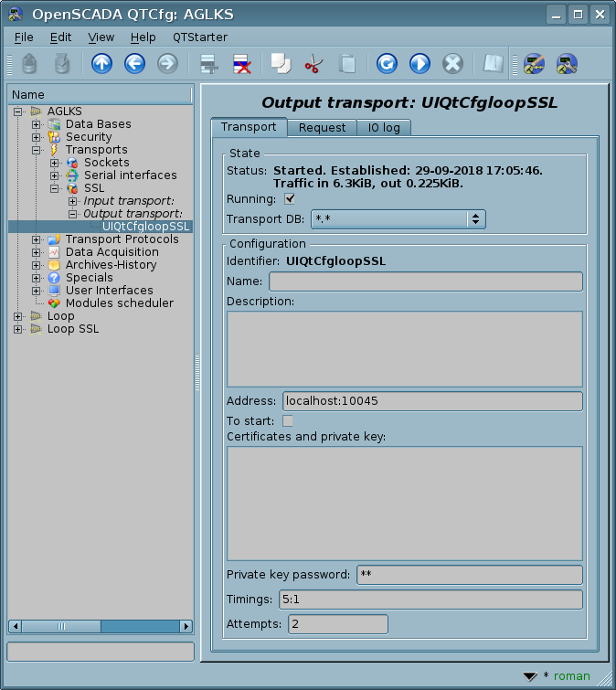Click the Transports lightning icon
Screen dimensions: 616x690
pos(54,150)
